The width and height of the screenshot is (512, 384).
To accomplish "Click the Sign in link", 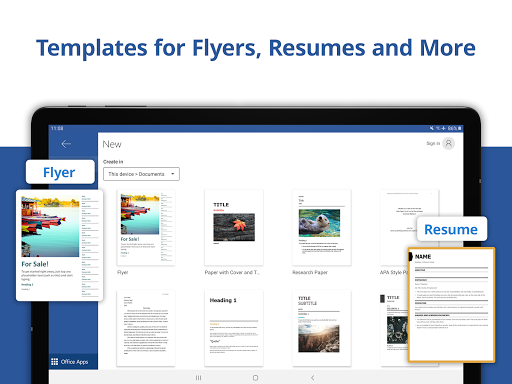I will coord(433,143).
